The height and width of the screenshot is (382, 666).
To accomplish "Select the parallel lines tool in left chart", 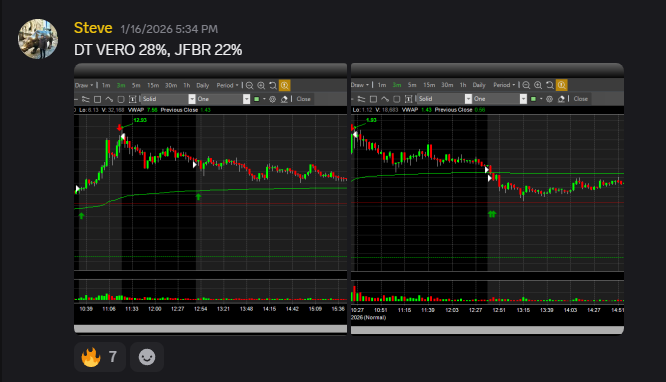I will click(85, 99).
